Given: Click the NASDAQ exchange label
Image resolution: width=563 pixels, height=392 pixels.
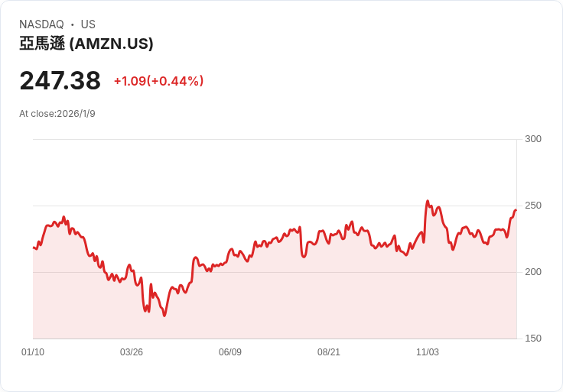Looking at the screenshot, I should (x=41, y=24).
